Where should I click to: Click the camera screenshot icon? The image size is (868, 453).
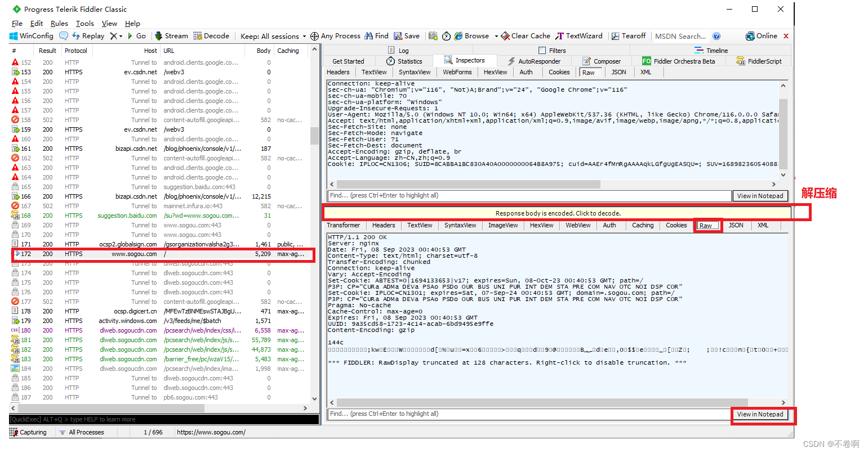(x=433, y=36)
